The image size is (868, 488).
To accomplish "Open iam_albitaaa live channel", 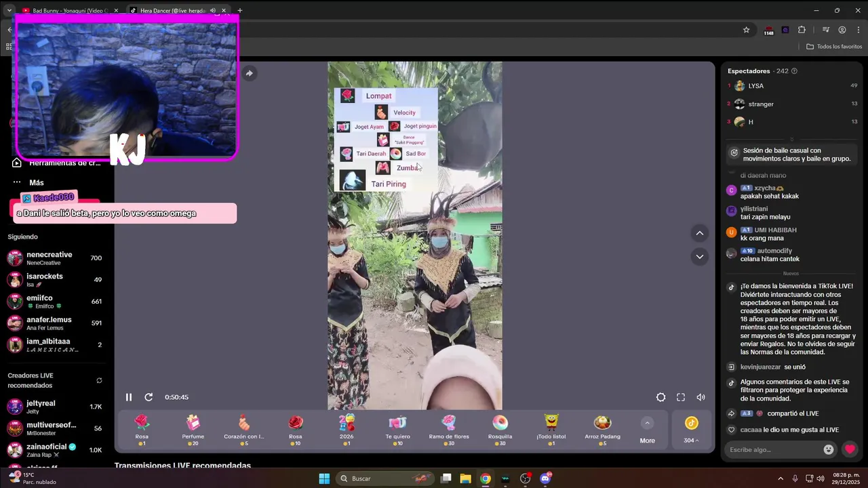I will coord(54,345).
